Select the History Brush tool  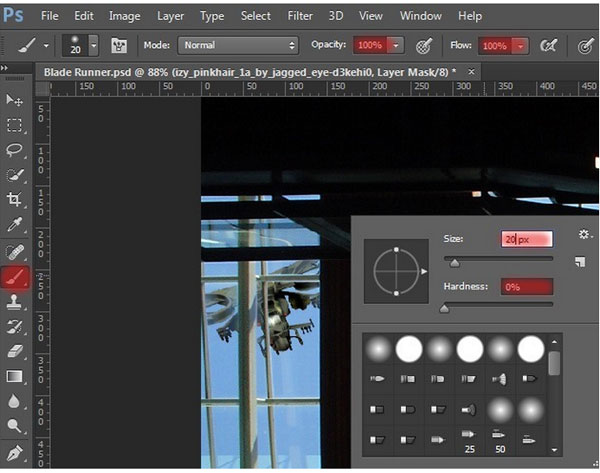pyautogui.click(x=14, y=326)
